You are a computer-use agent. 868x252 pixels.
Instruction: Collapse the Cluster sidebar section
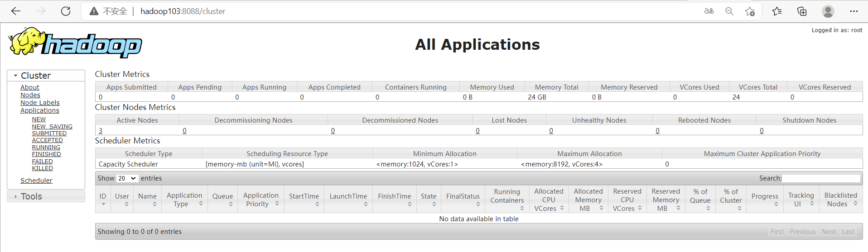tap(35, 76)
